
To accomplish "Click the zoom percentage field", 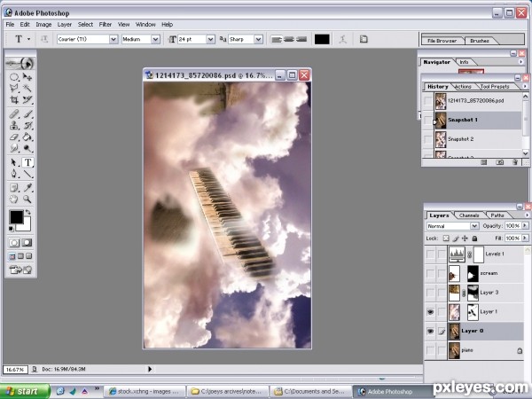I will 15,369.
